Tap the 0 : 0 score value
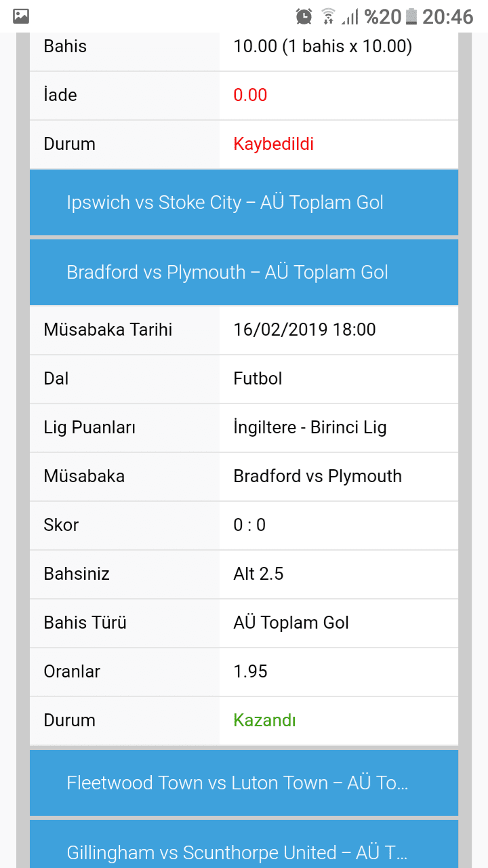This screenshot has width=488, height=868. pos(249,525)
